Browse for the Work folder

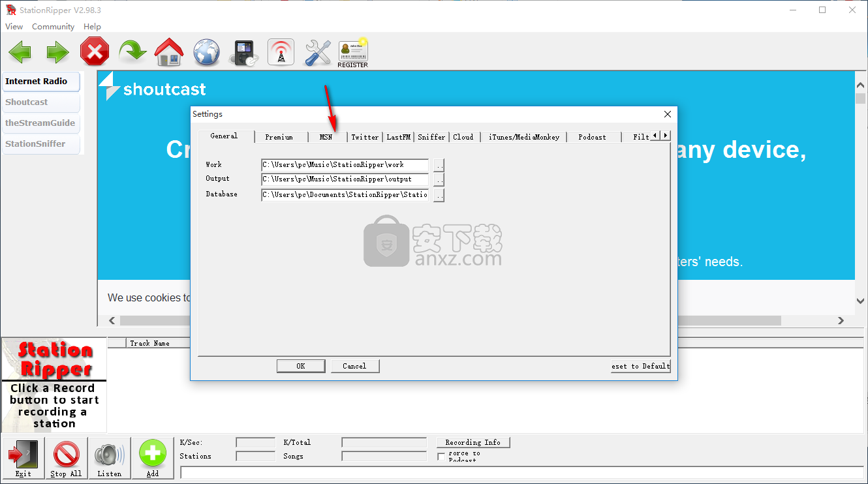coord(439,165)
